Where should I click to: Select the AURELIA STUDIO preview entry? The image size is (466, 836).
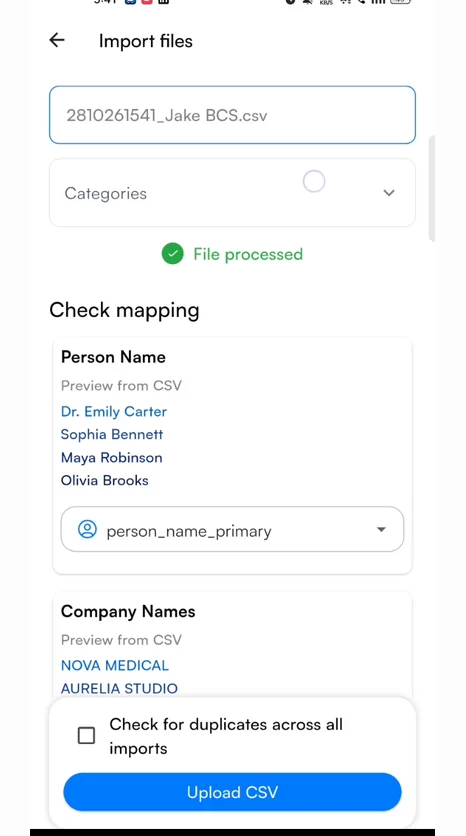tap(119, 688)
